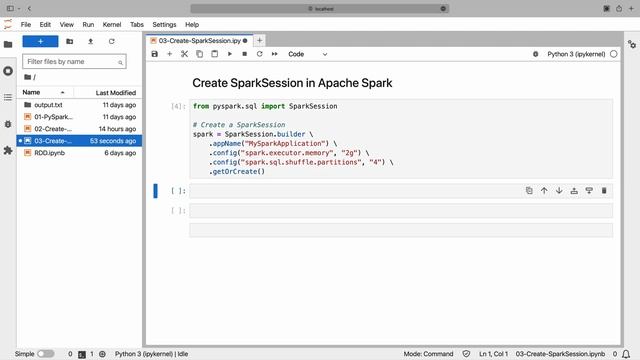The height and width of the screenshot is (360, 640).
Task: Open View menu
Action: click(67, 24)
